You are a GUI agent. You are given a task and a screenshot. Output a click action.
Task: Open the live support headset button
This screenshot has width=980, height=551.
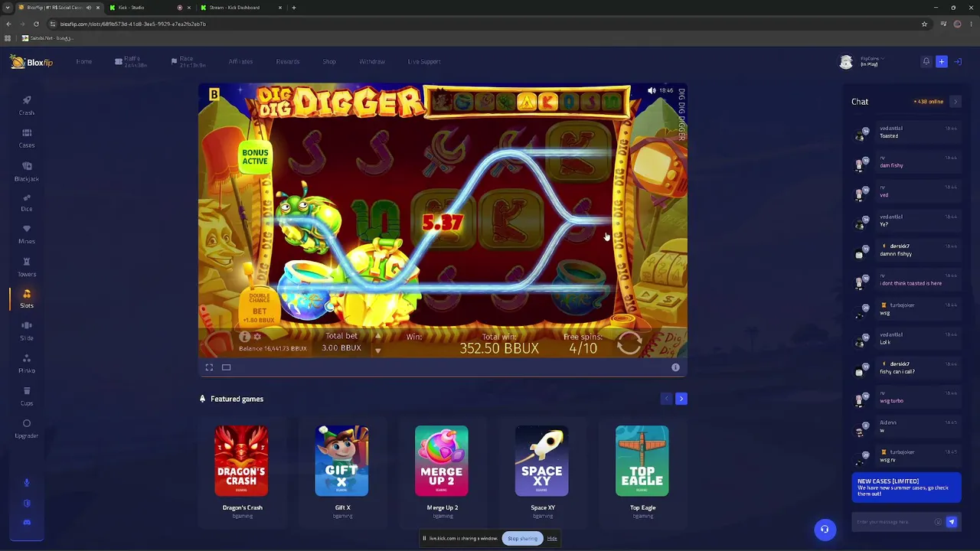tap(825, 529)
